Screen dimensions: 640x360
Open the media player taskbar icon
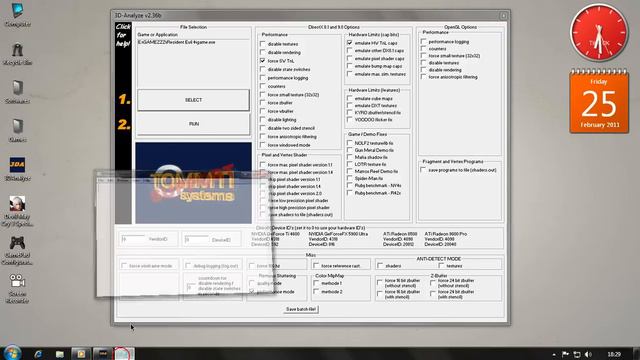pos(81,354)
